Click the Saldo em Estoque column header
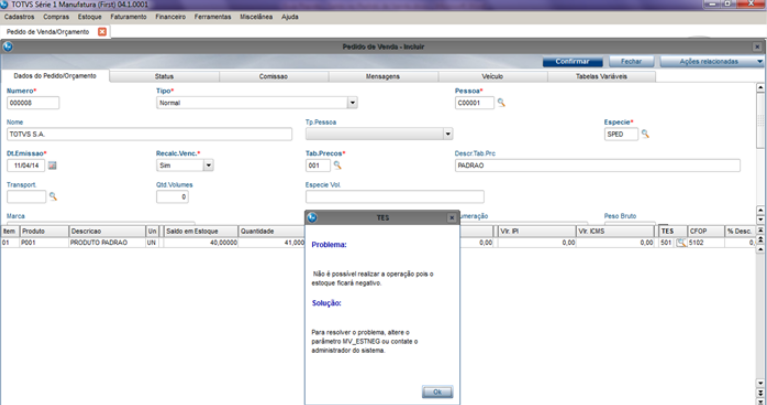 point(201,231)
